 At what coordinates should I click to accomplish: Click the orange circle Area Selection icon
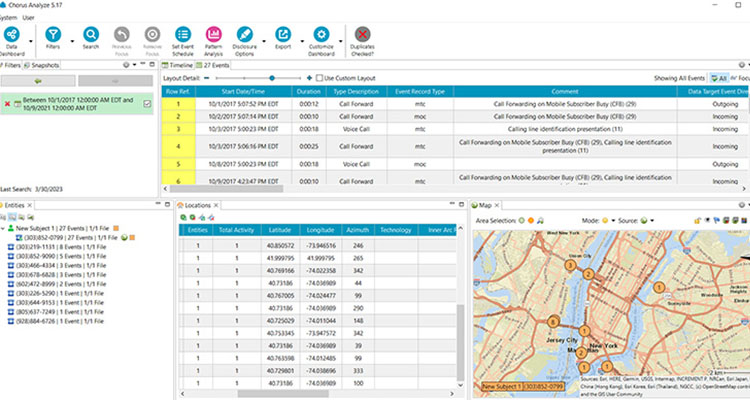(531, 221)
